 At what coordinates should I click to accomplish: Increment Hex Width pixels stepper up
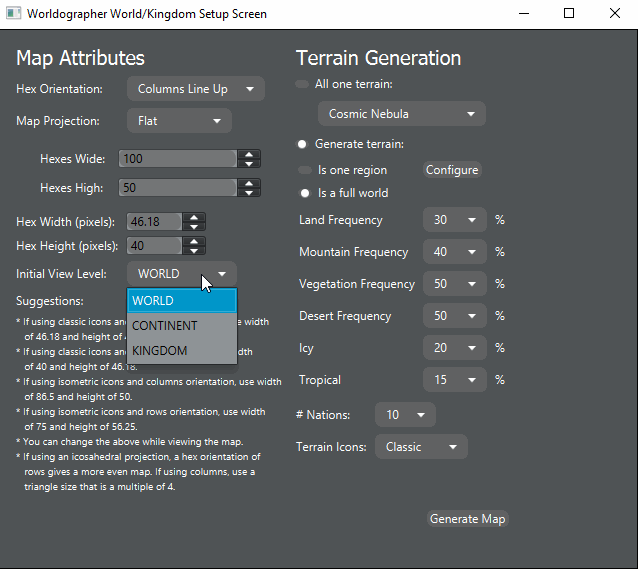coord(194,217)
